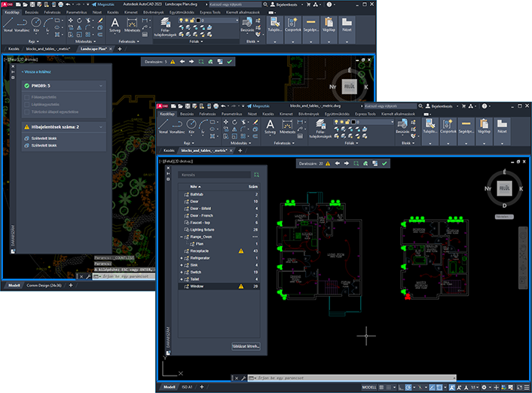Select the Rotate tool in the front window's Módosítás panel
The width and height of the screenshot is (532, 393).
[x=234, y=122]
